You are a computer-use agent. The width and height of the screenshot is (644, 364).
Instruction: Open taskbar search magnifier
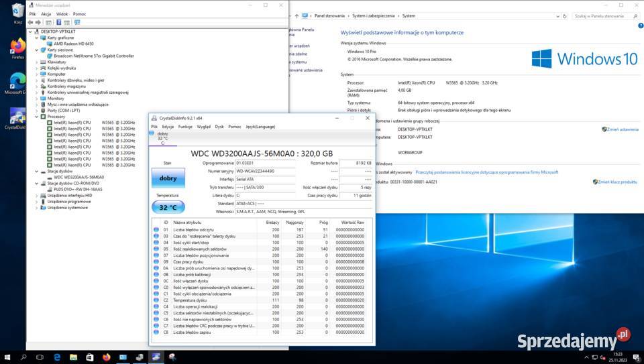tap(23, 357)
